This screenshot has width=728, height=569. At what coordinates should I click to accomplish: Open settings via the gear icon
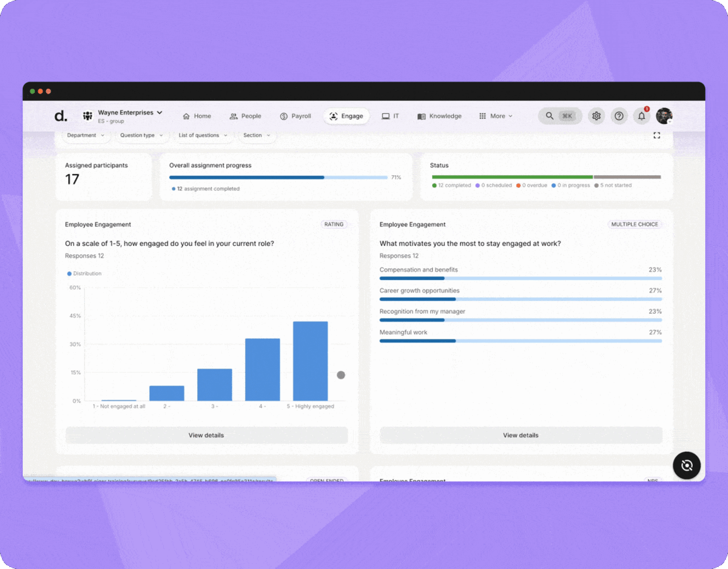(x=596, y=116)
